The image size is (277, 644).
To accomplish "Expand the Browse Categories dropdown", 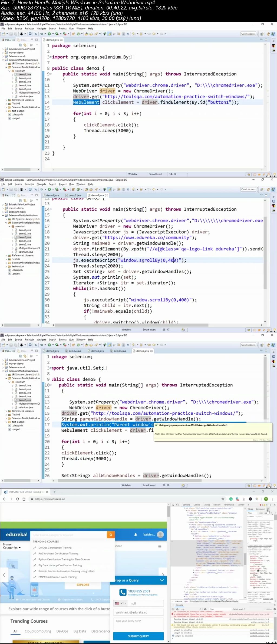I will pos(12,547).
